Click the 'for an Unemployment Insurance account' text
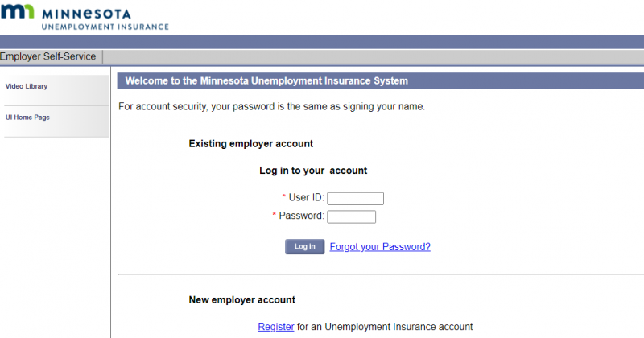 tap(385, 327)
